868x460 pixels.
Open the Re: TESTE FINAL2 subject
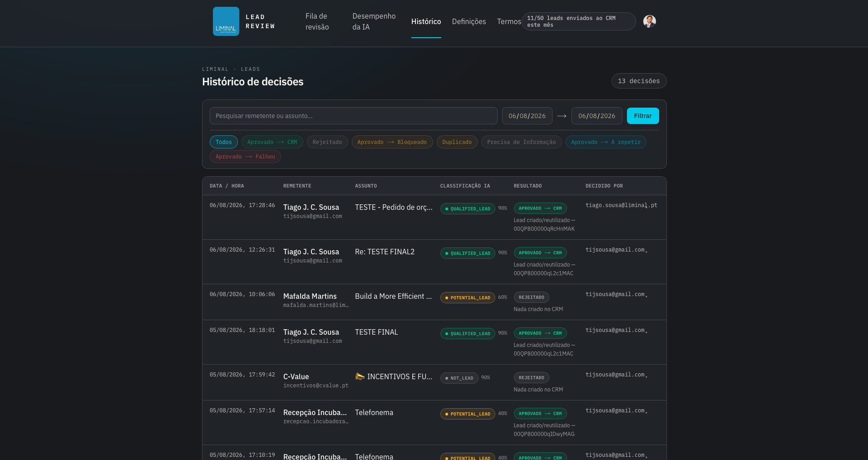point(385,252)
